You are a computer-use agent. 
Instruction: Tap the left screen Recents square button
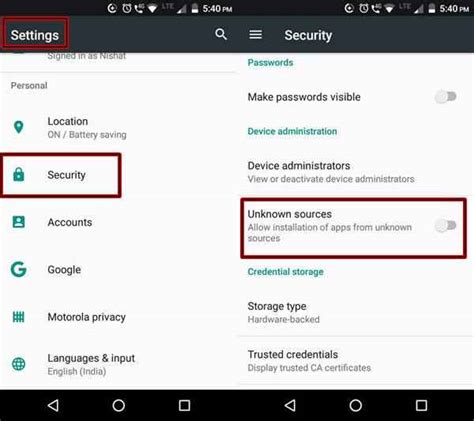tap(184, 405)
